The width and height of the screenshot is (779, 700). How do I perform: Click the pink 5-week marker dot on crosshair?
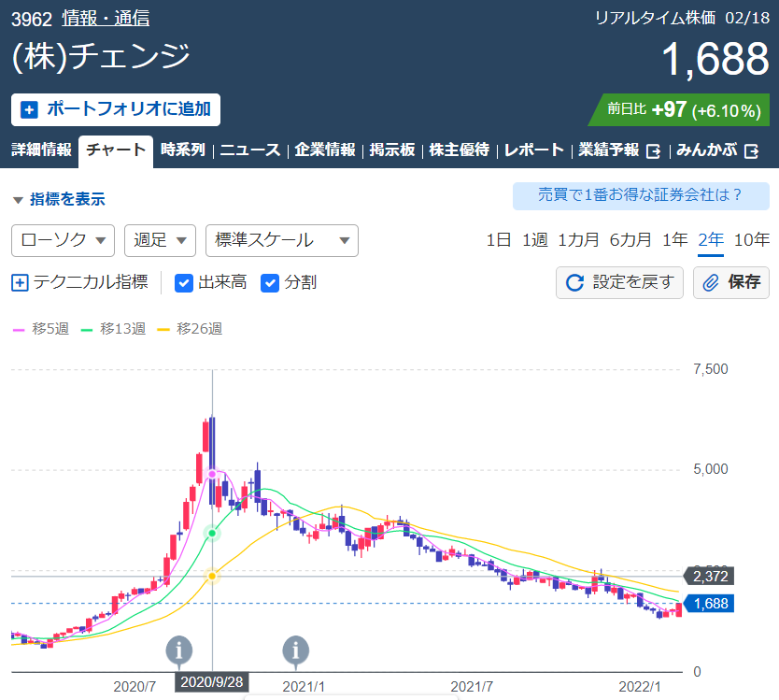212,474
